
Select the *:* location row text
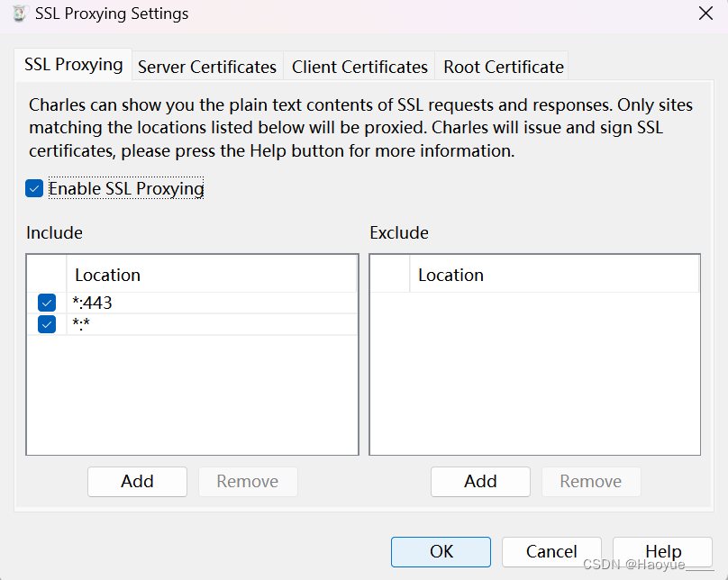pos(81,324)
